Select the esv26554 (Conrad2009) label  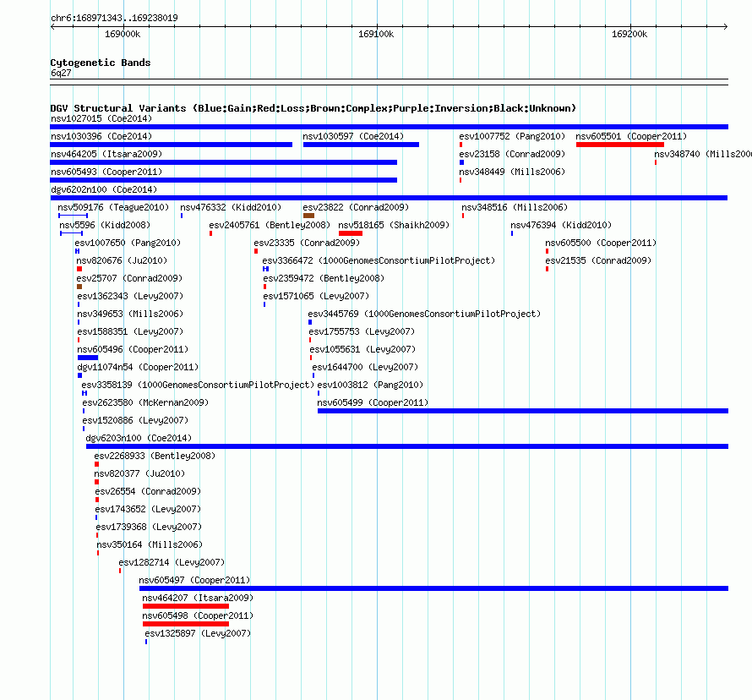[x=148, y=491]
